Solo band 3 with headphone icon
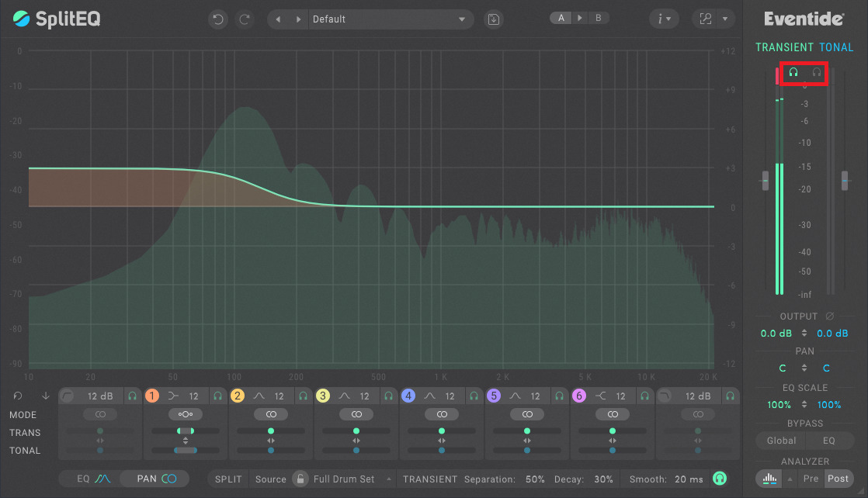The height and width of the screenshot is (498, 868). point(389,396)
